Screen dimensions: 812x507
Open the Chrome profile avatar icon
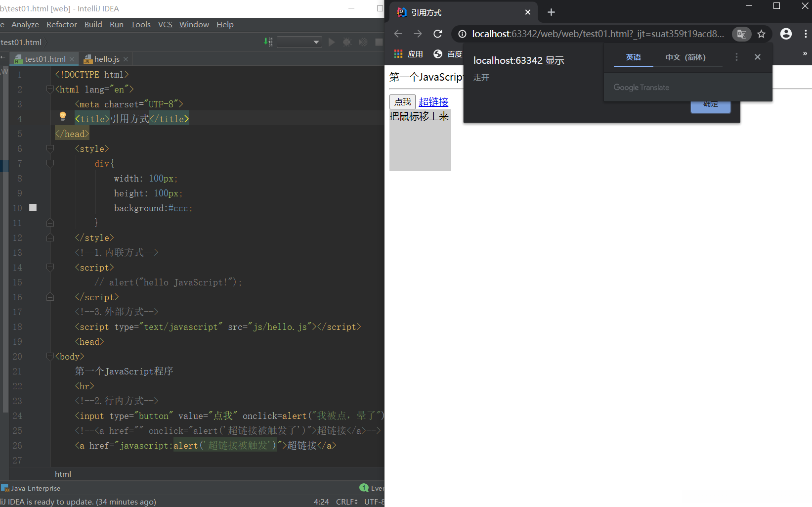pyautogui.click(x=786, y=34)
